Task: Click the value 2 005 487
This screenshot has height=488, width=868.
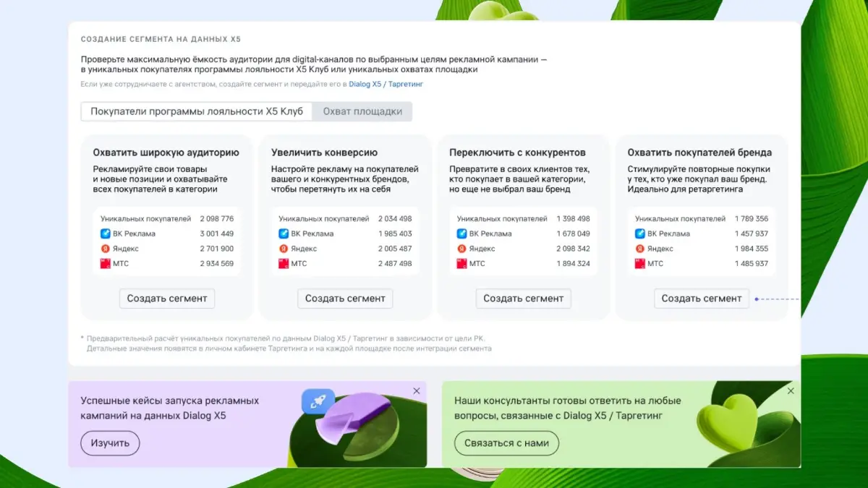Action: (395, 249)
